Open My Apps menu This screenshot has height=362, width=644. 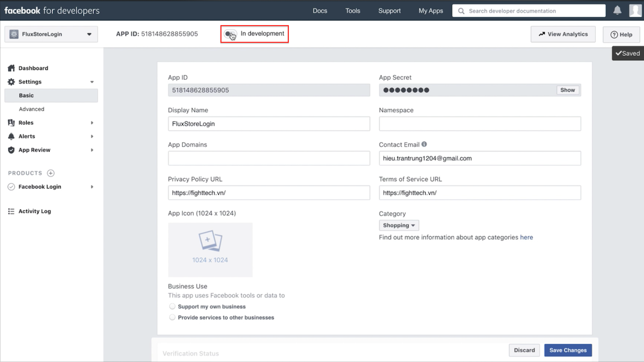[431, 11]
